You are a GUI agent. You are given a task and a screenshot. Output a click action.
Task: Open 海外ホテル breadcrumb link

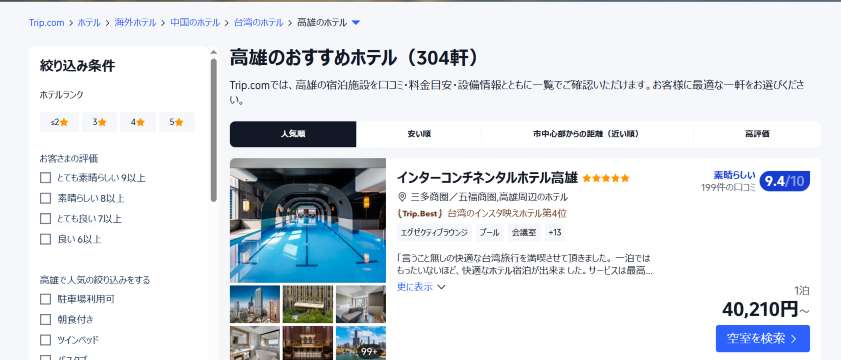coord(135,23)
